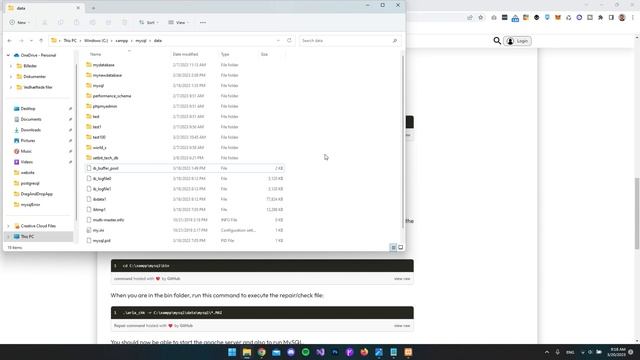Open the See more (three dots) toolbar menu

coord(203,22)
